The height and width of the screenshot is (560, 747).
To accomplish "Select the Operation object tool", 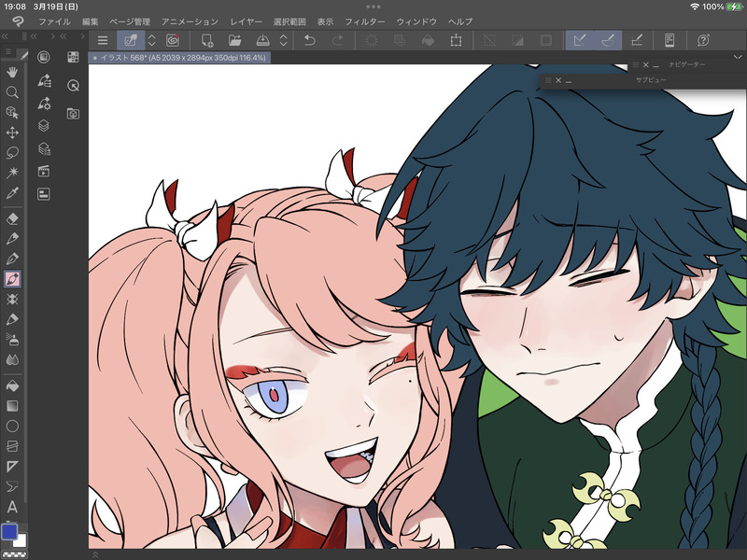I will tap(12, 112).
